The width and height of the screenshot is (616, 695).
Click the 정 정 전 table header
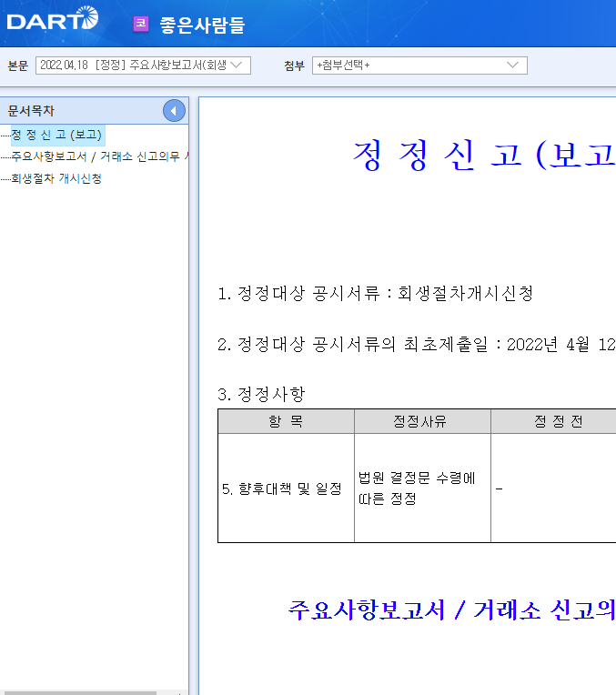pos(553,421)
